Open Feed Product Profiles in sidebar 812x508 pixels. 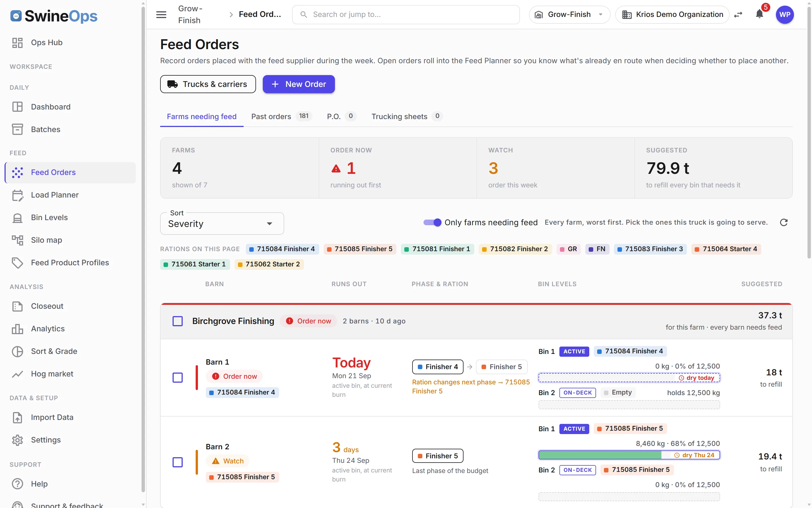70,262
